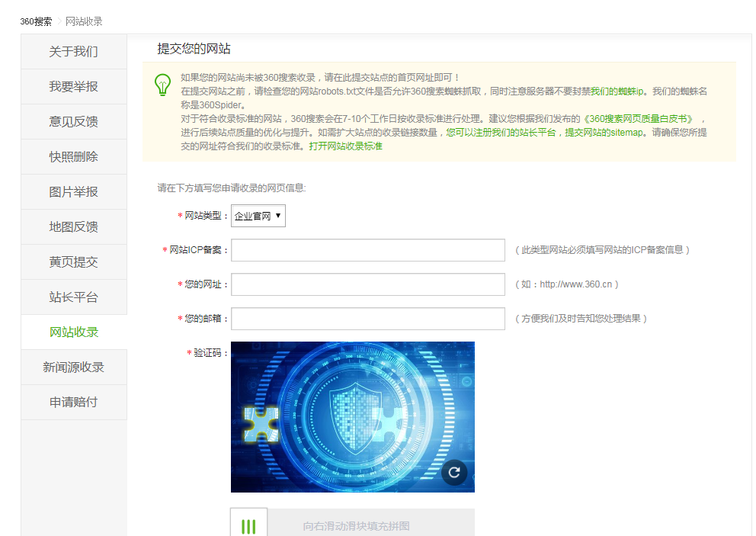Screen dimensions: 756x536
Task: Select 意见反馈 in the sidebar
Action: 74,121
